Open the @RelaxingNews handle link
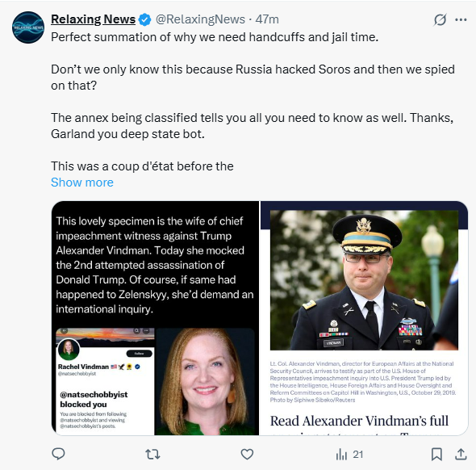 pyautogui.click(x=200, y=19)
